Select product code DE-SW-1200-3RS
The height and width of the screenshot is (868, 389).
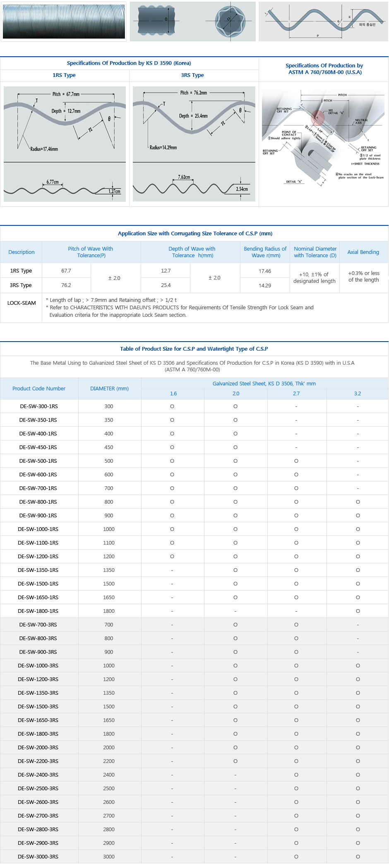click(38, 679)
